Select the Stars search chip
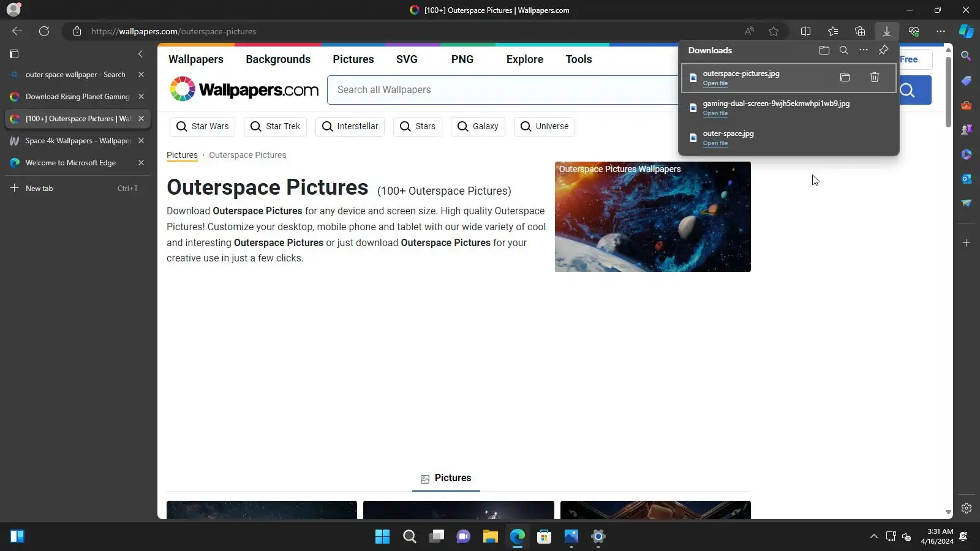This screenshot has height=551, width=980. pos(418,127)
